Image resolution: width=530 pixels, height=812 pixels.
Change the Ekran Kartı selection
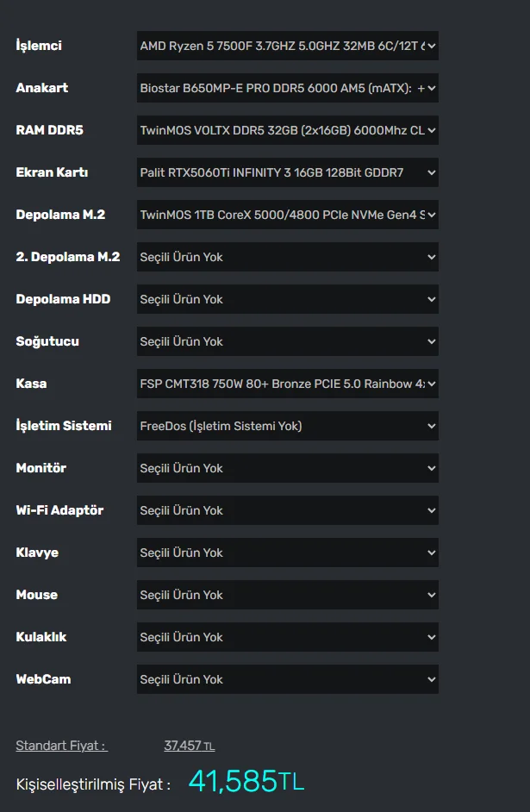click(287, 172)
